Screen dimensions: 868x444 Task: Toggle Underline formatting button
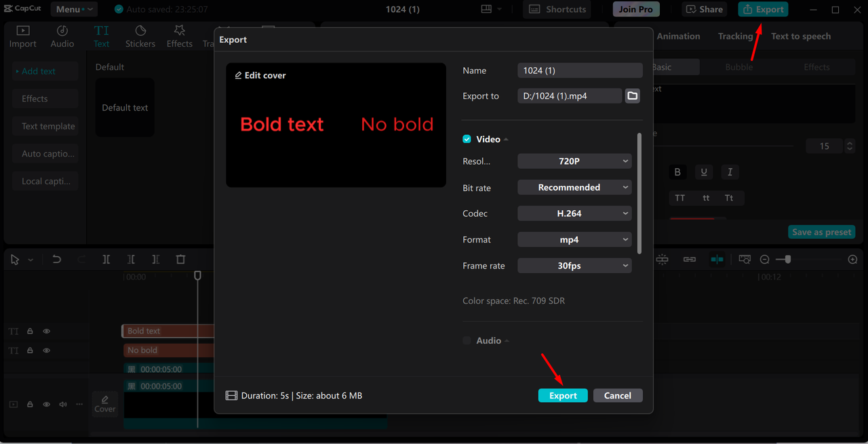coord(704,172)
